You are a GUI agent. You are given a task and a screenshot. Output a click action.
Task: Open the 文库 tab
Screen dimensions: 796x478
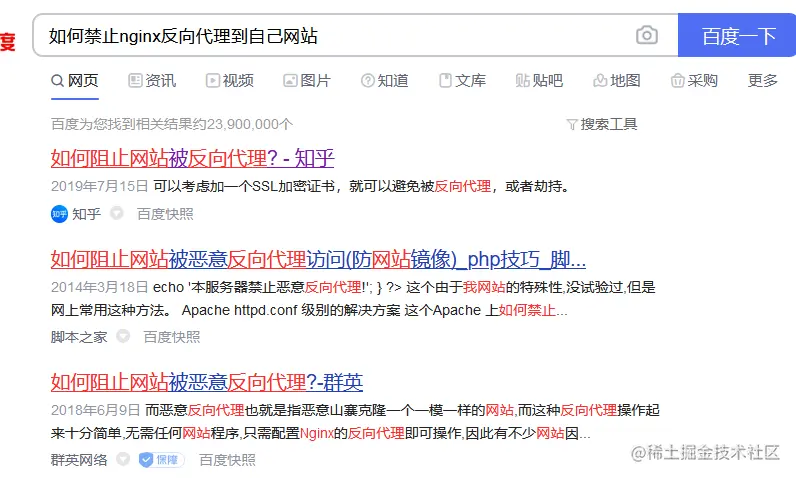462,80
